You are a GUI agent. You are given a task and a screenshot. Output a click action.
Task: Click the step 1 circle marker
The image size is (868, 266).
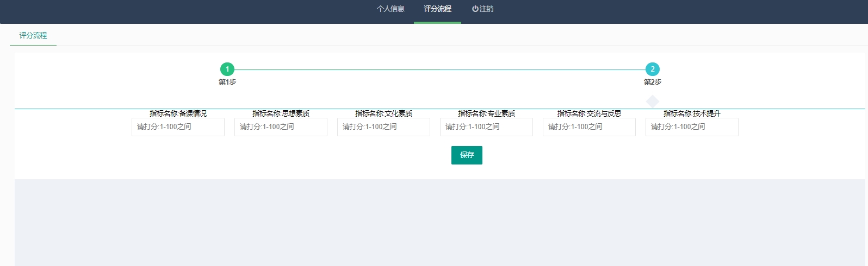coord(227,69)
